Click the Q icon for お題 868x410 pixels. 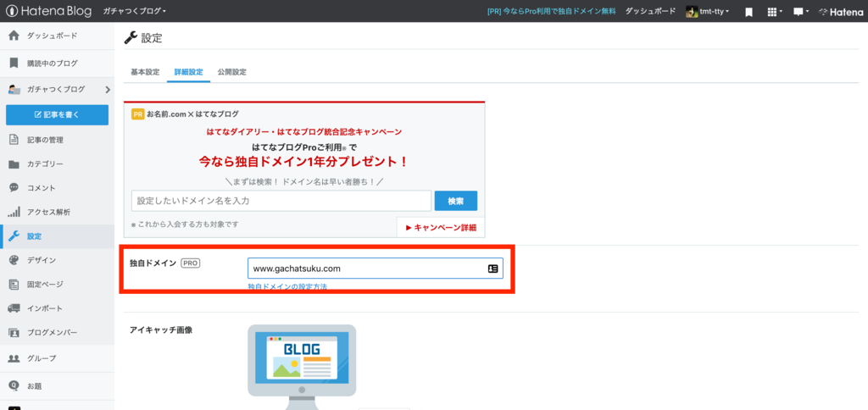[x=14, y=385]
